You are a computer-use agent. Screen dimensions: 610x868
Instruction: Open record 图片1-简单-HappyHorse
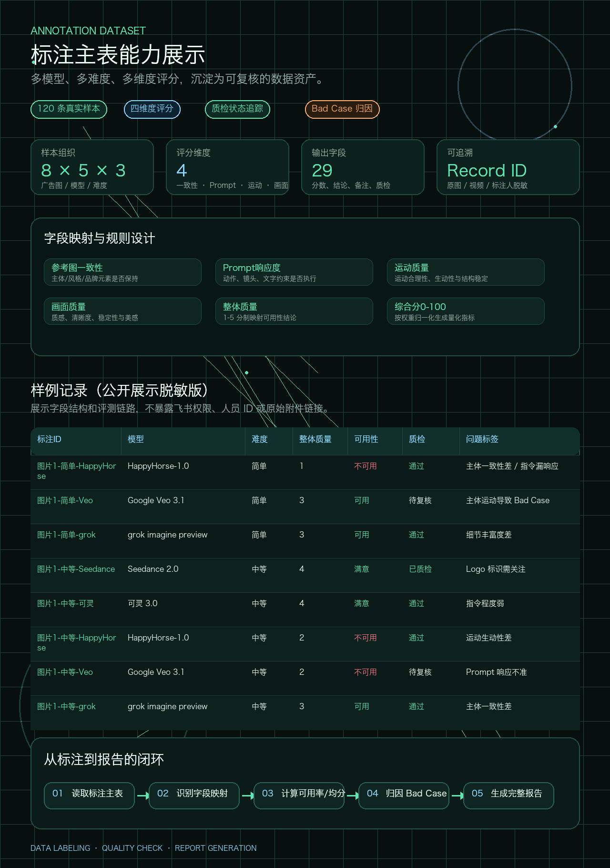77,471
